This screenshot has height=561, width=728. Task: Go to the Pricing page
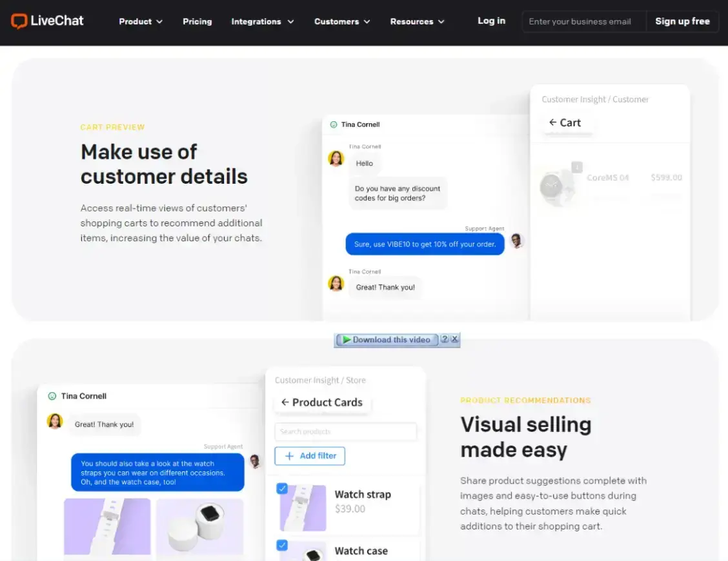[x=197, y=21]
